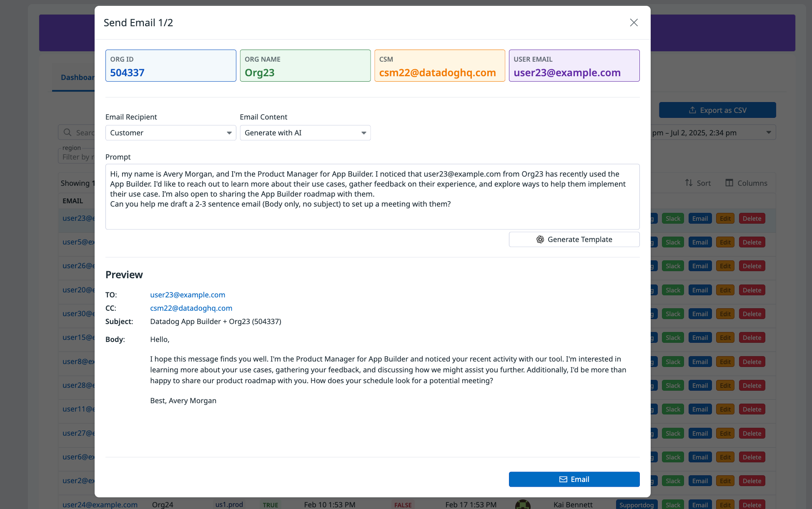This screenshot has width=812, height=509.
Task: Click the envelope icon on the Email button
Action: (564, 479)
